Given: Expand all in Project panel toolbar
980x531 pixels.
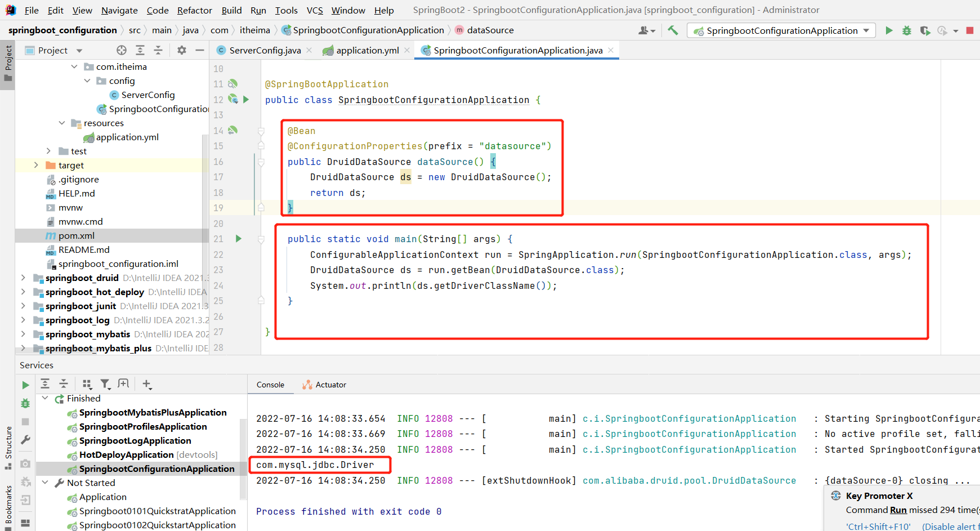Looking at the screenshot, I should coord(140,50).
